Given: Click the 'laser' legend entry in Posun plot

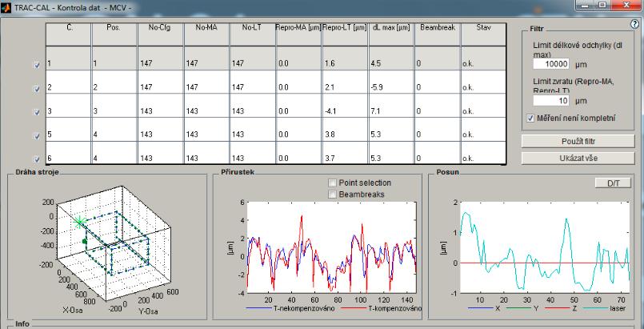Looking at the screenshot, I should (618, 308).
